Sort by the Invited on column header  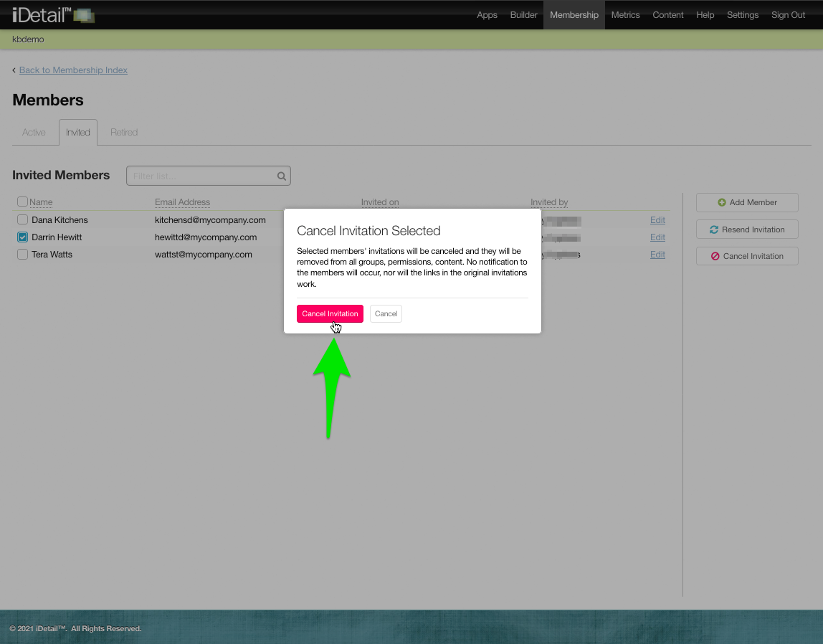click(380, 202)
